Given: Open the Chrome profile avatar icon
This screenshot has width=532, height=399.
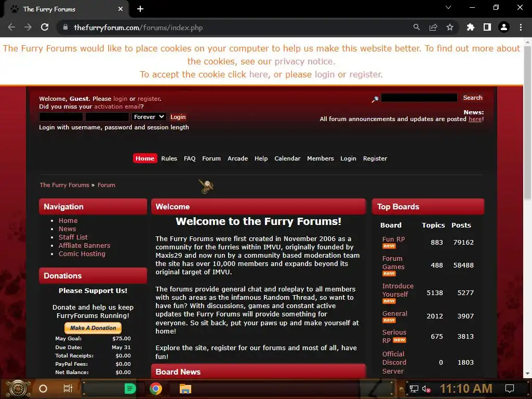Looking at the screenshot, I should 504,27.
